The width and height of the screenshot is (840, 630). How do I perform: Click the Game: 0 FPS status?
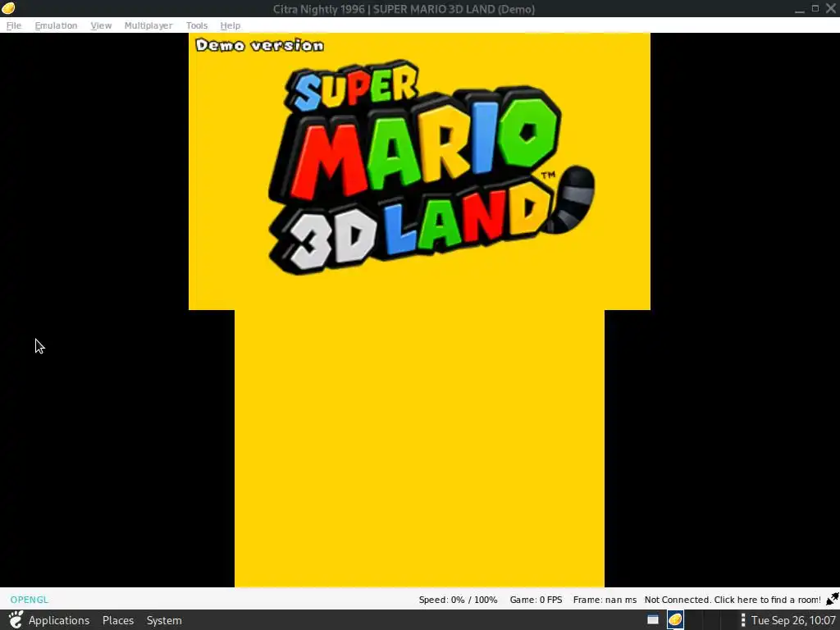coord(536,600)
